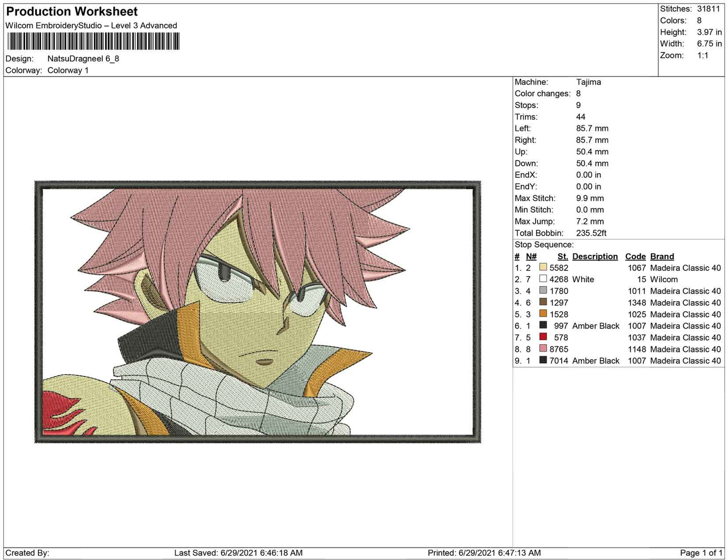Click the design name 'NatsuDragneel 6_8'
This screenshot has width=728, height=560.
click(x=83, y=58)
